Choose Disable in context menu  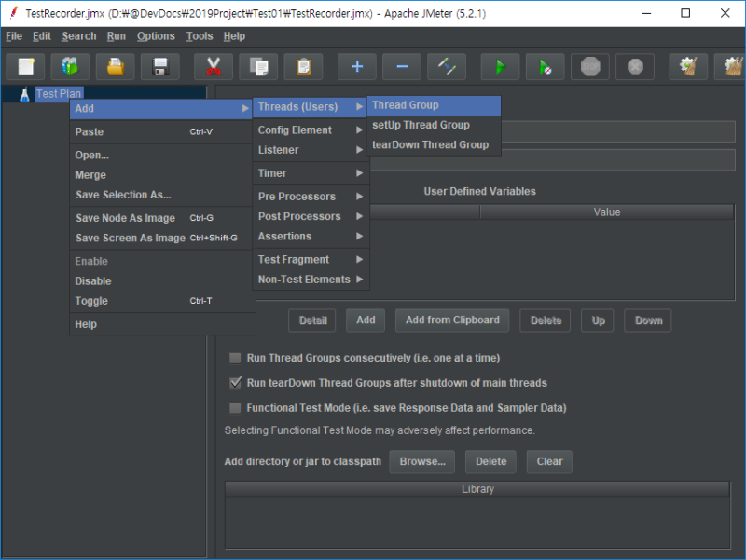click(161, 281)
